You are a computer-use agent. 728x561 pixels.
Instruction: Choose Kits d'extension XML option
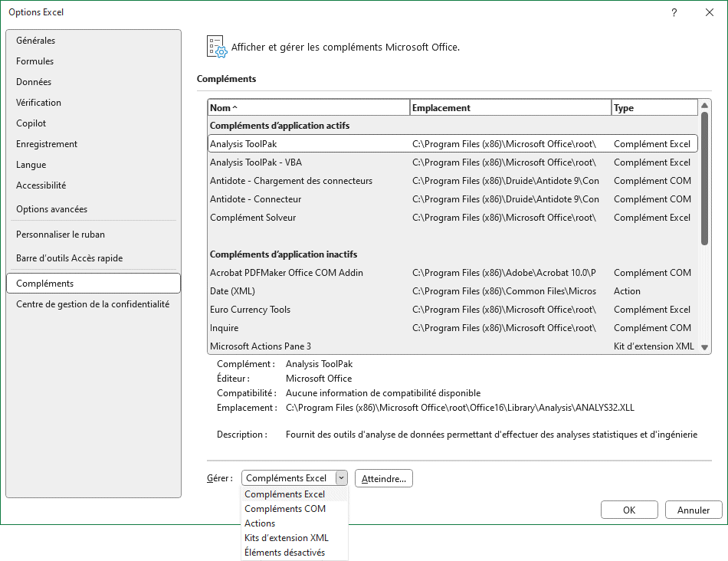pyautogui.click(x=295, y=538)
